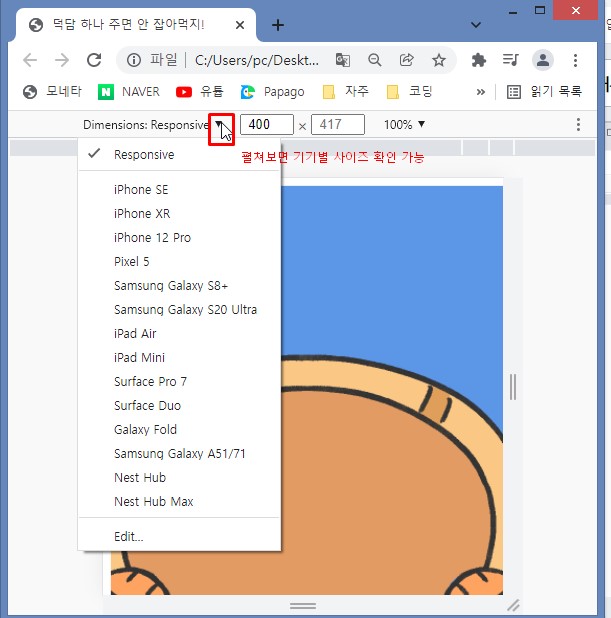Open the 모네타 bookmark
This screenshot has height=618, width=611.
click(52, 92)
